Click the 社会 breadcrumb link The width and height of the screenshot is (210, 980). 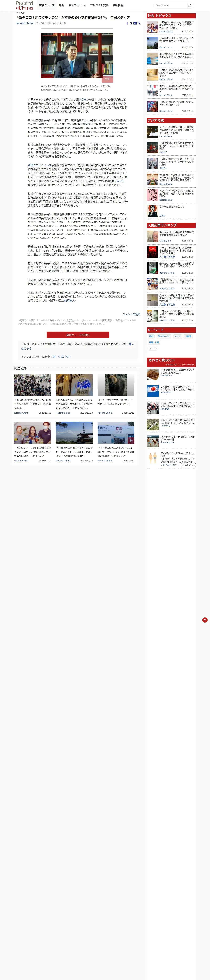(22, 13)
